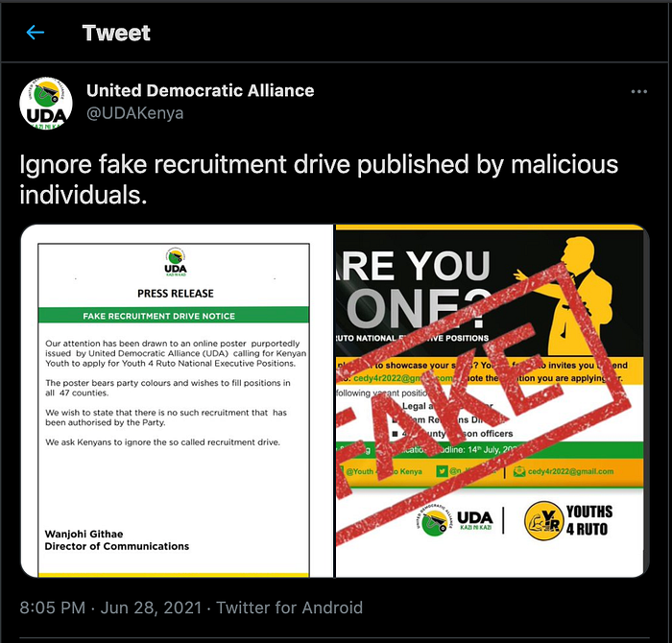This screenshot has height=643, width=672.
Task: Click the tweet text about fake recruitment
Action: click(x=319, y=179)
